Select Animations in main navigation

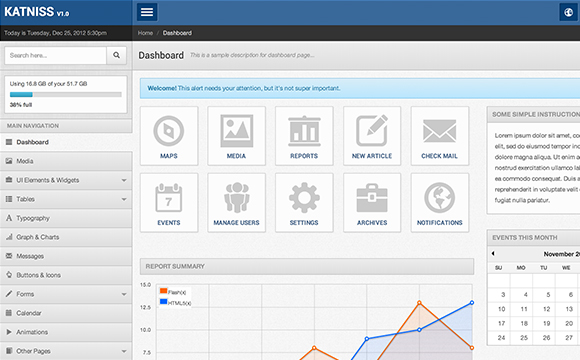click(x=66, y=332)
